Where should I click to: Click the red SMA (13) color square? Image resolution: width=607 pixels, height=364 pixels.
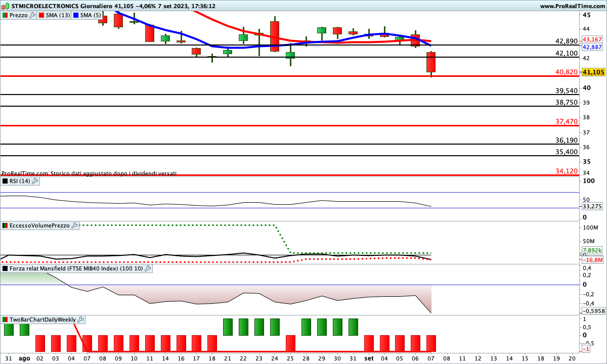click(41, 15)
